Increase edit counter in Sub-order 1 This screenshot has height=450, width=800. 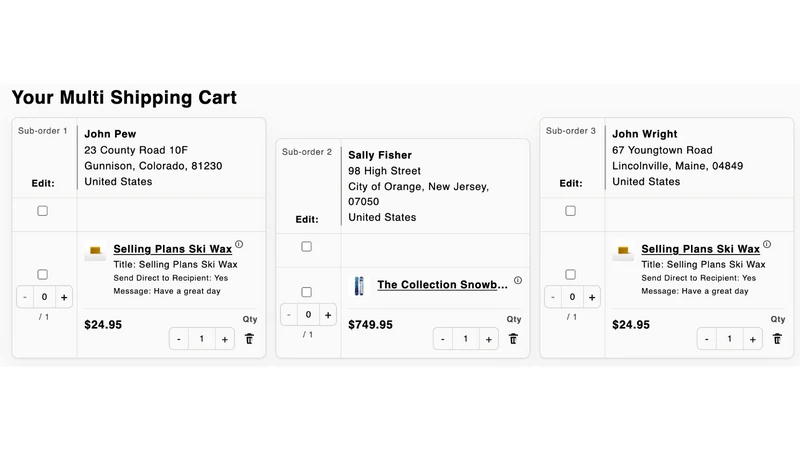64,297
